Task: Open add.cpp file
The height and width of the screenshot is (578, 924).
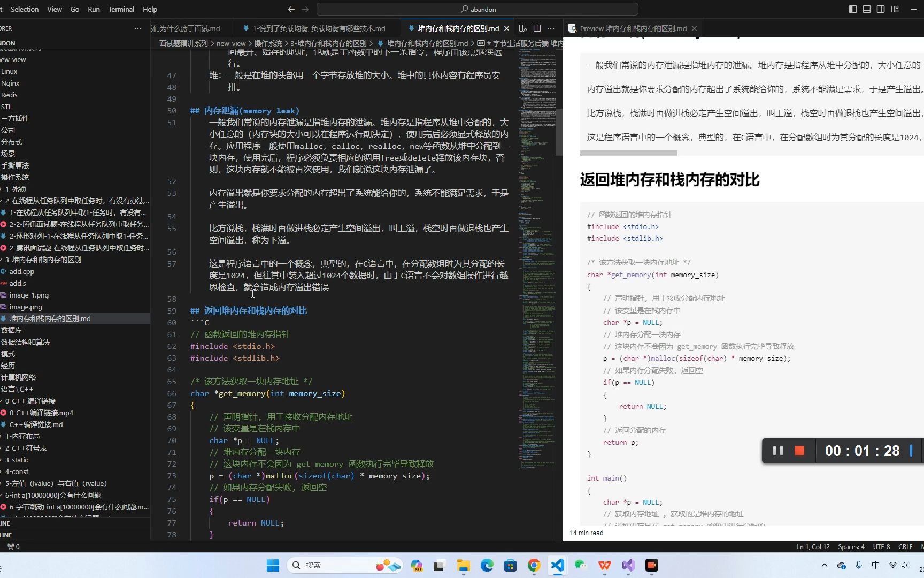Action: [x=75, y=271]
